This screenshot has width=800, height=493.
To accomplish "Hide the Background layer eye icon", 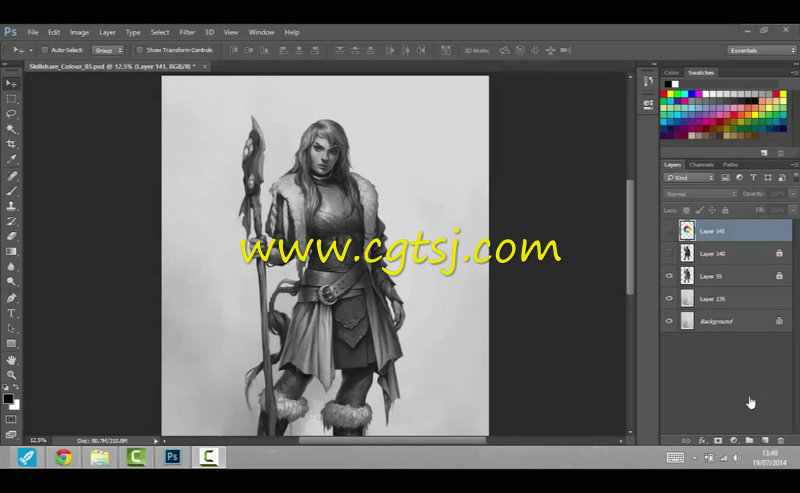I will [669, 321].
